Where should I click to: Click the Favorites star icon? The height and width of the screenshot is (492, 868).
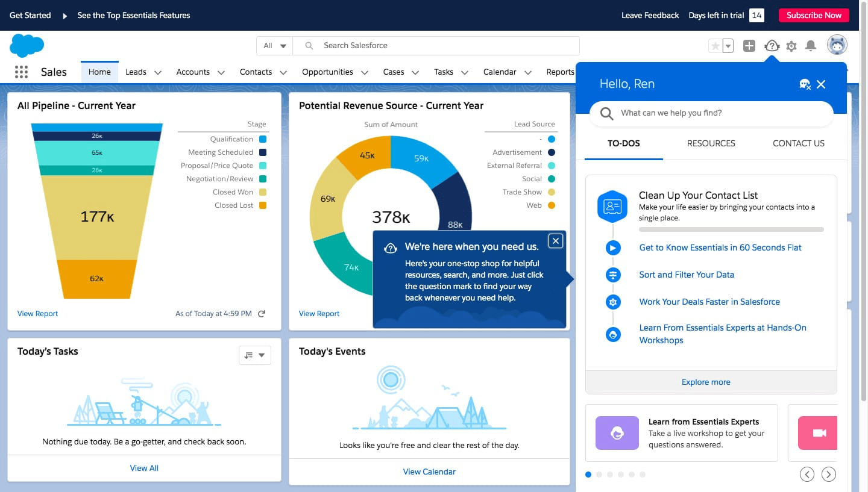click(716, 45)
